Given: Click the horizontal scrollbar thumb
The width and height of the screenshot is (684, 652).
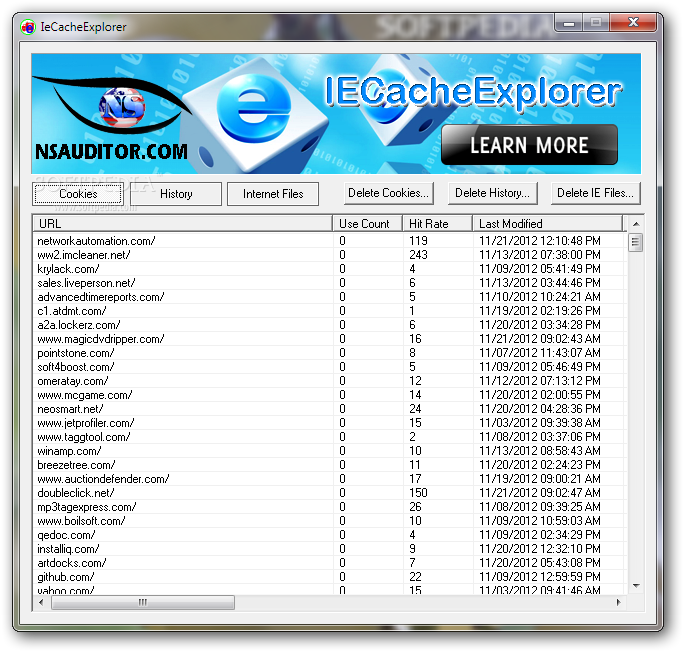Looking at the screenshot, I should [x=143, y=603].
